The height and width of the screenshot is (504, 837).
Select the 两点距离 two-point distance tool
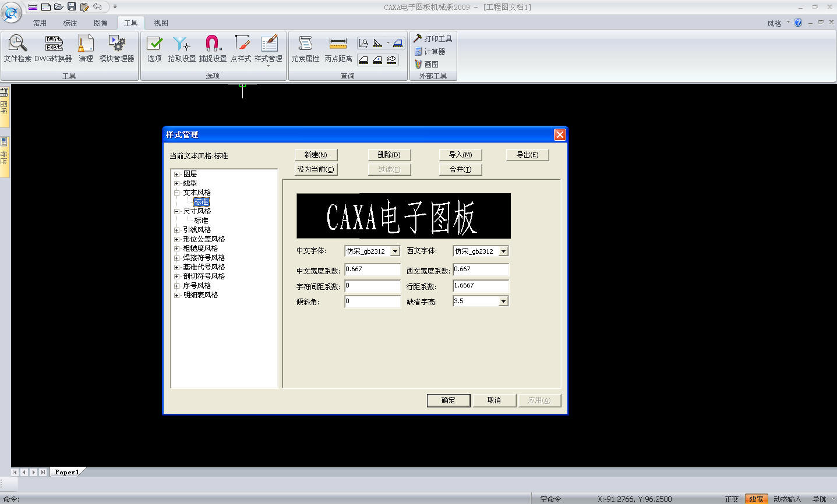pyautogui.click(x=338, y=49)
